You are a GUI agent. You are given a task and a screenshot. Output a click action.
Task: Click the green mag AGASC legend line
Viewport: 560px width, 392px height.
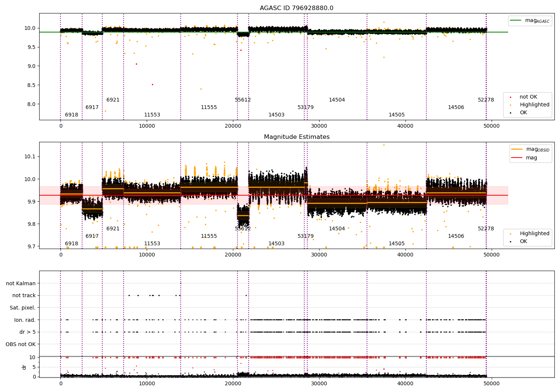(516, 21)
